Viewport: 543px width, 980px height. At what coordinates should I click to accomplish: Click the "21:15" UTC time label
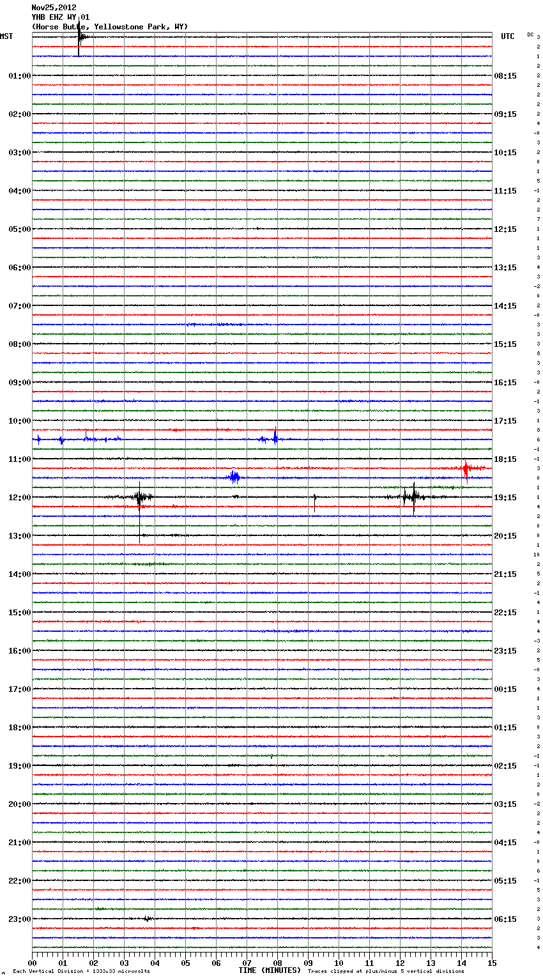(x=505, y=574)
